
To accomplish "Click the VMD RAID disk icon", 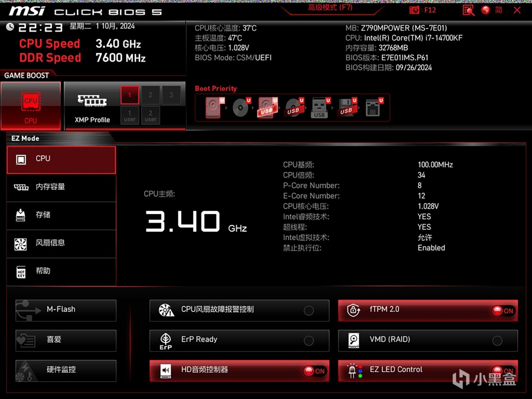I will click(354, 340).
